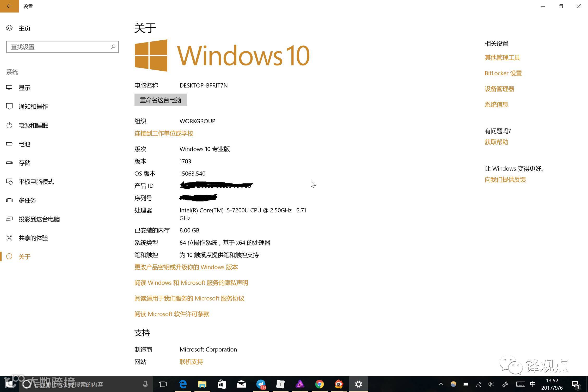Screen dimensions: 588x392
Task: Click the Task View taskbar icon
Action: tap(163, 384)
